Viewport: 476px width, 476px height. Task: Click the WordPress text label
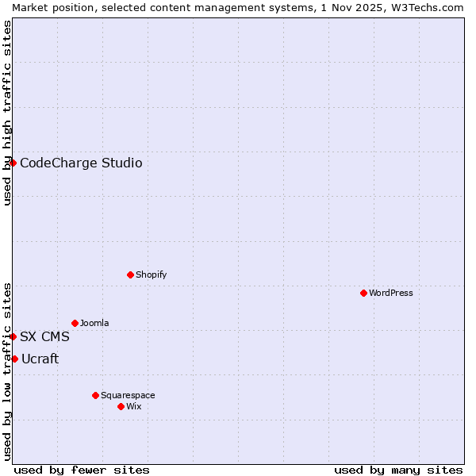[x=390, y=293]
